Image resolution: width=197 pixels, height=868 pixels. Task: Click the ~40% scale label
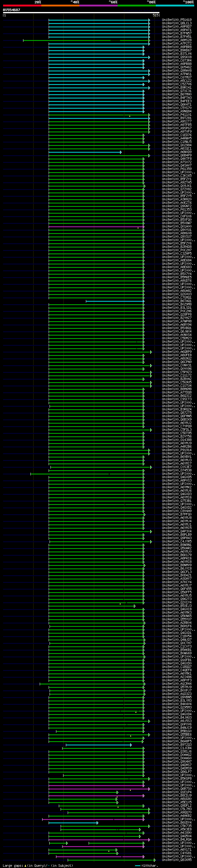[75, 2]
